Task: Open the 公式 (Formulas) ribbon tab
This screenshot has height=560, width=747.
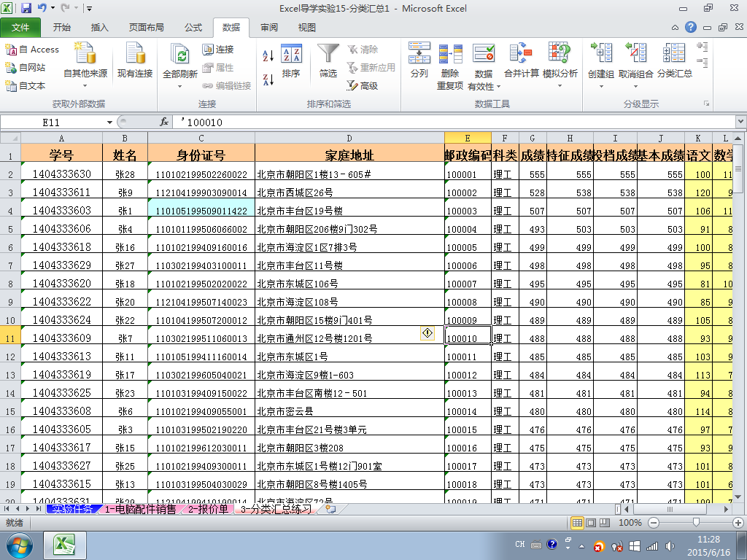Action: [193, 28]
